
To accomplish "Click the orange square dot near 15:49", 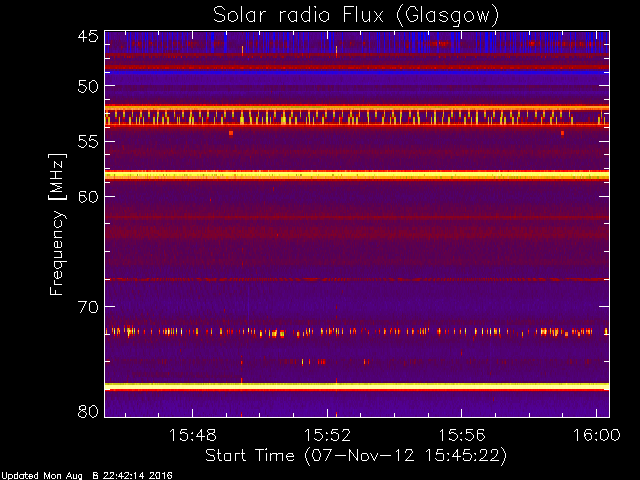I will click(231, 133).
